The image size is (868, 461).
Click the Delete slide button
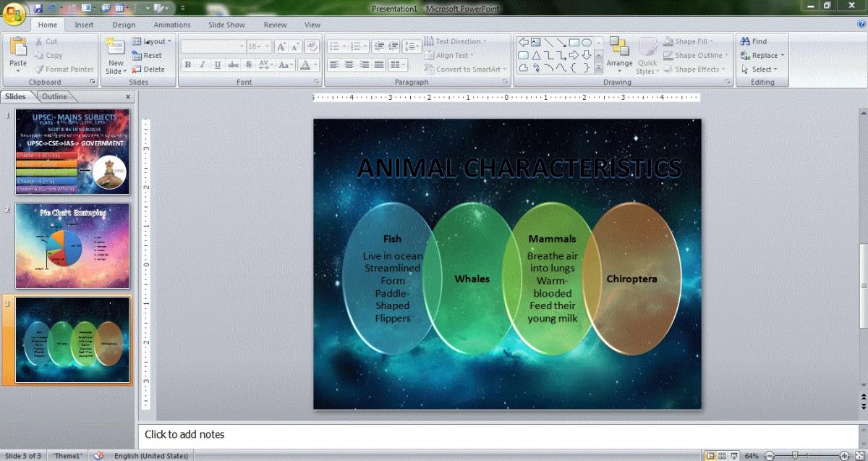tap(148, 69)
